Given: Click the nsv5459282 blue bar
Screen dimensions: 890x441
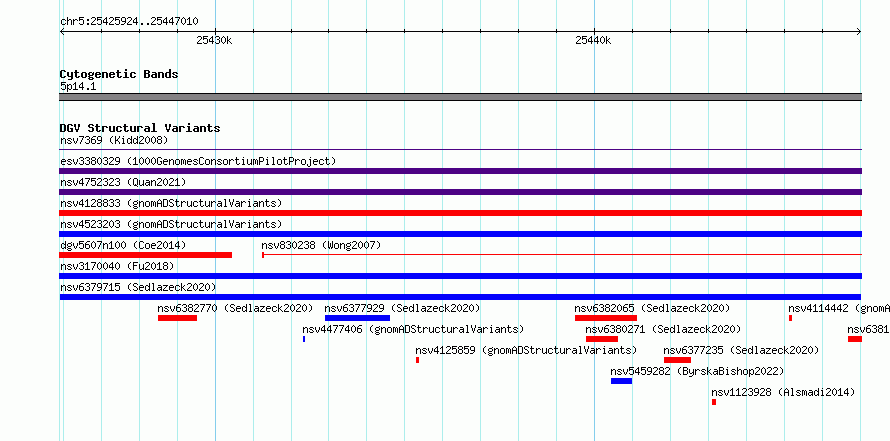Looking at the screenshot, I should [x=622, y=381].
